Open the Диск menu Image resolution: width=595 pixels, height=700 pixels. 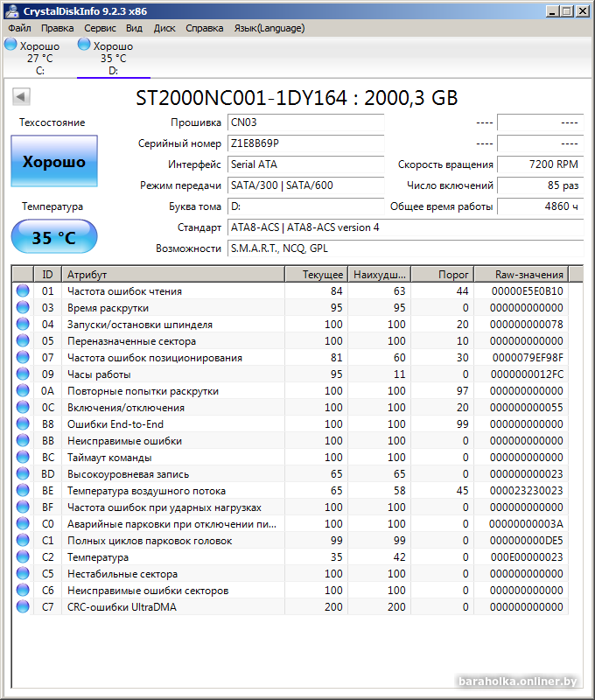pos(164,28)
